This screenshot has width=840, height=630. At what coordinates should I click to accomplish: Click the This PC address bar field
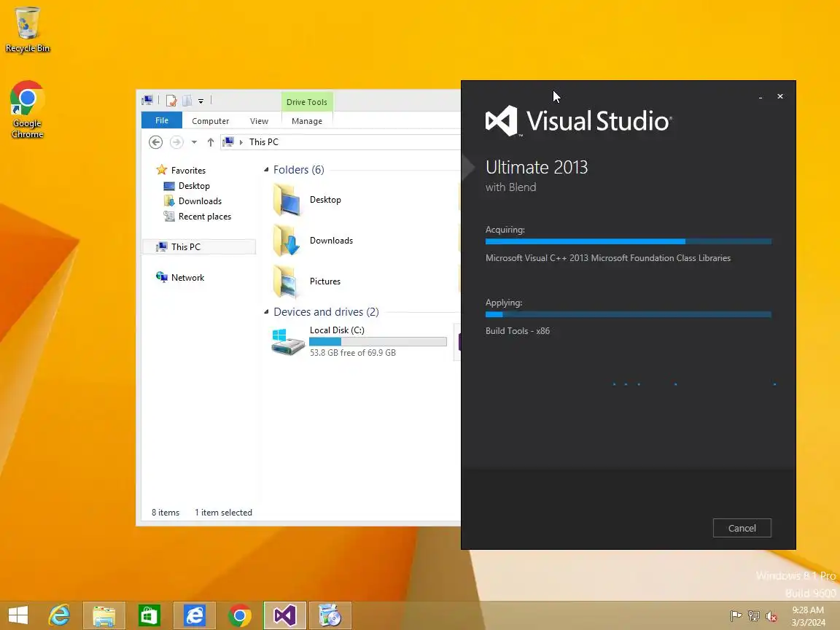[341, 142]
